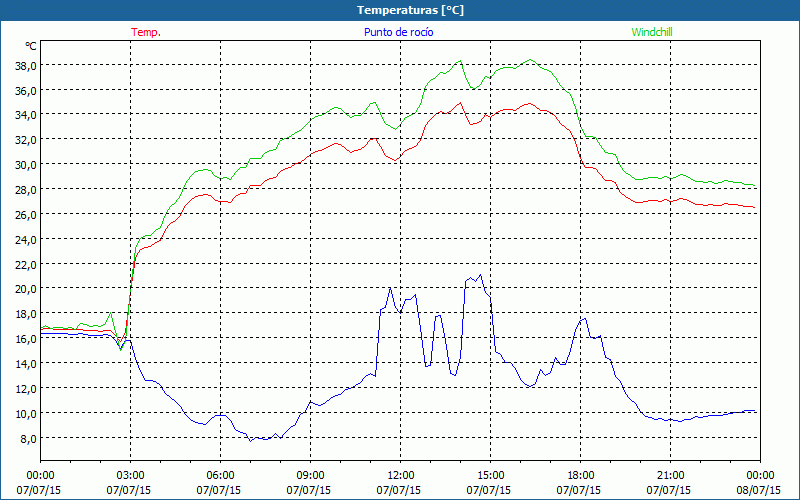The width and height of the screenshot is (800, 500).
Task: Click the Temperaturas [°C] chart title
Action: [410, 10]
